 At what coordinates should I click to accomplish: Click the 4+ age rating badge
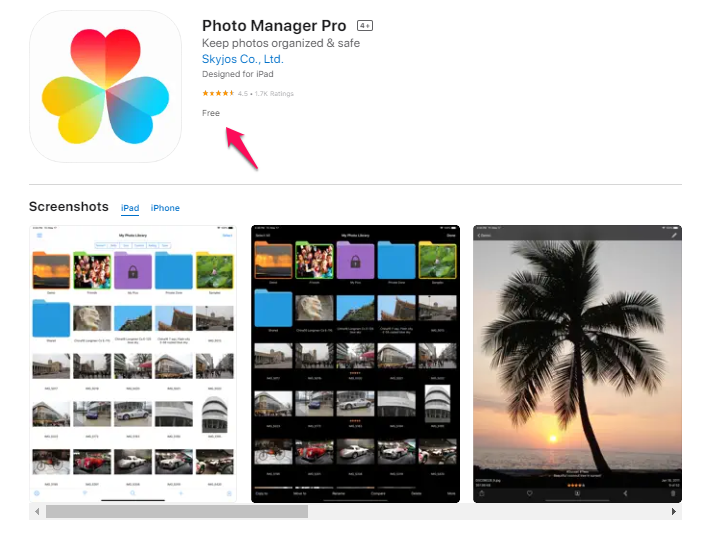(x=365, y=26)
